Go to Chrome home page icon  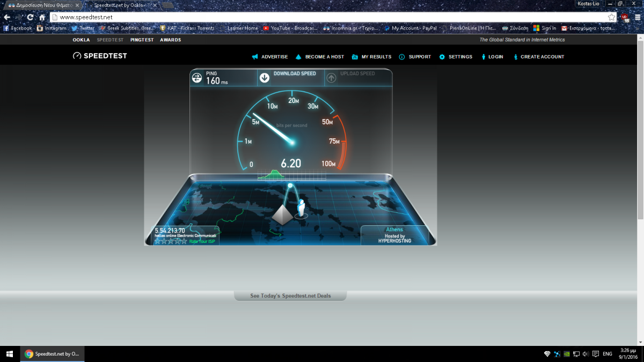pos(42,17)
